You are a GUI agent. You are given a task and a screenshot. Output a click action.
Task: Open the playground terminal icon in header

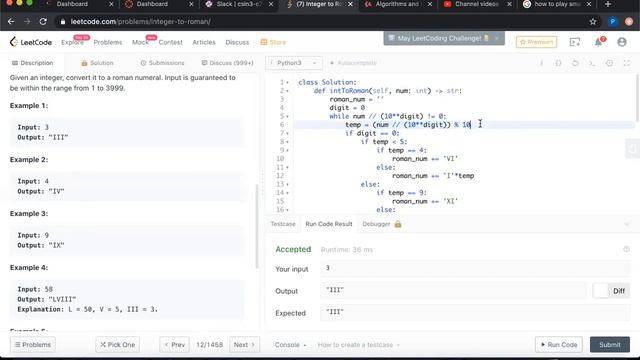click(x=575, y=42)
